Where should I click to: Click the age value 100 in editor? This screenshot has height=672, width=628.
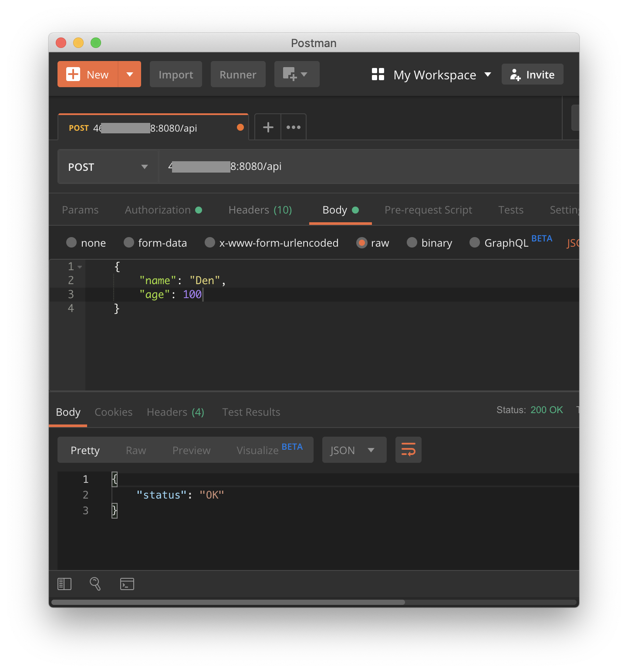192,295
